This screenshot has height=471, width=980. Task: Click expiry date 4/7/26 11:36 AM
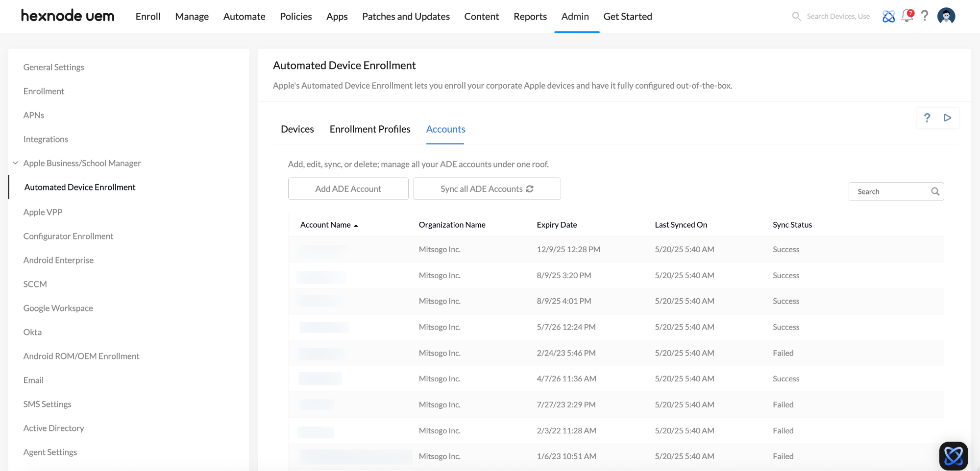(566, 378)
